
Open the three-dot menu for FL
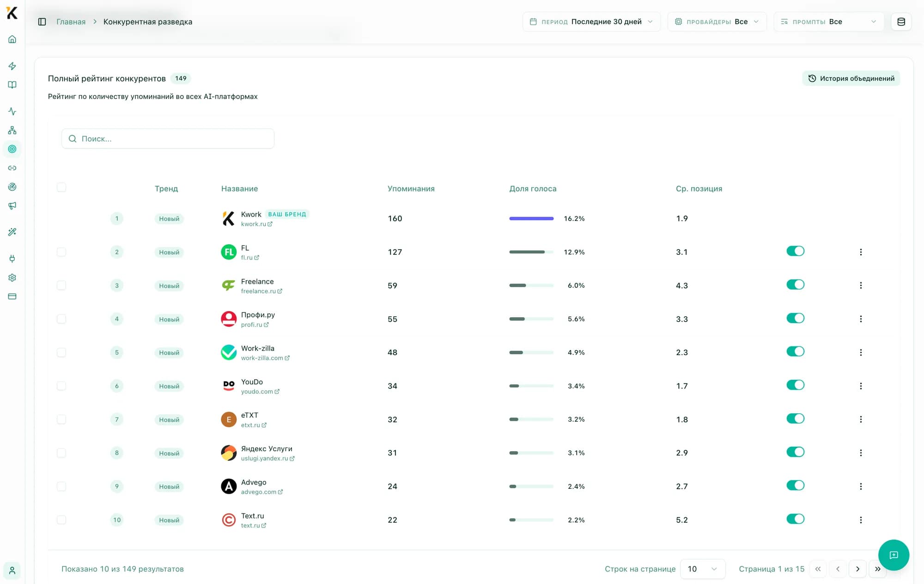point(861,252)
